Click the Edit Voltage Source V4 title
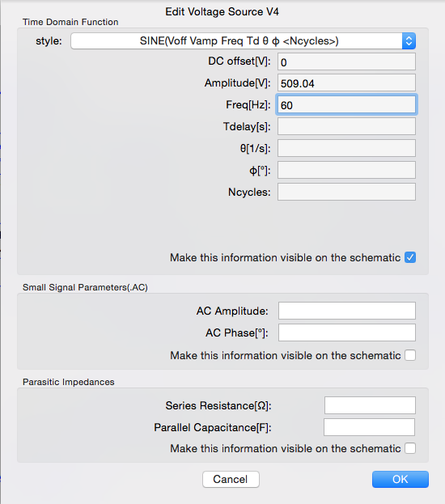Viewport: 445px width, 504px height. (x=222, y=12)
